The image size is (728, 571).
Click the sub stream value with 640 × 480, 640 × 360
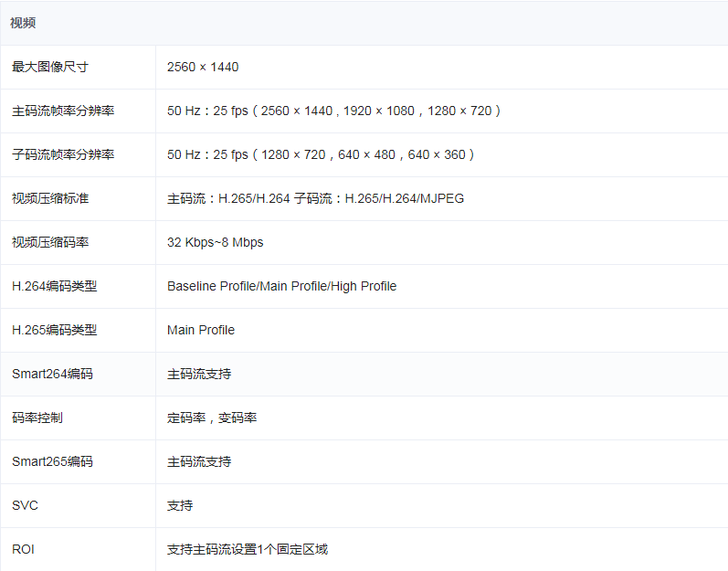pyautogui.click(x=321, y=154)
